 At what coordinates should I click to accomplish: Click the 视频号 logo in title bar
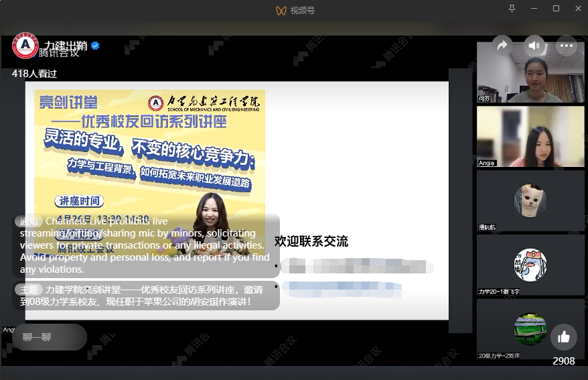pyautogui.click(x=282, y=10)
